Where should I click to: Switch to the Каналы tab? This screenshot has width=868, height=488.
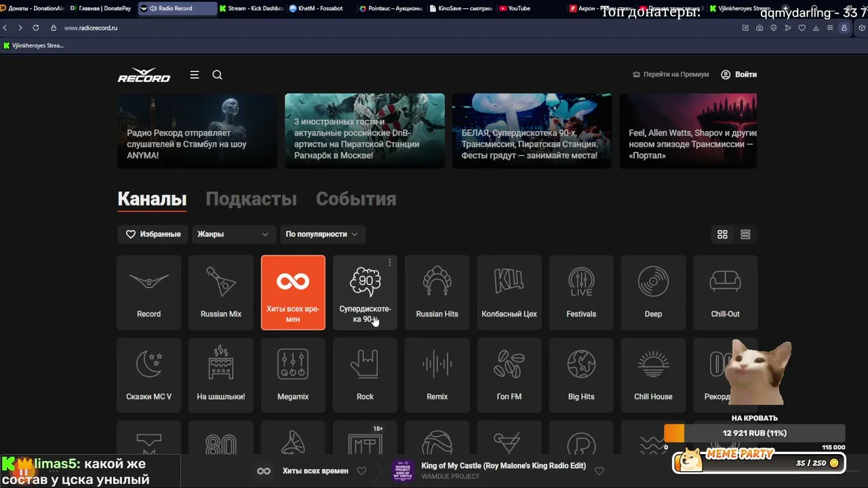coord(152,199)
